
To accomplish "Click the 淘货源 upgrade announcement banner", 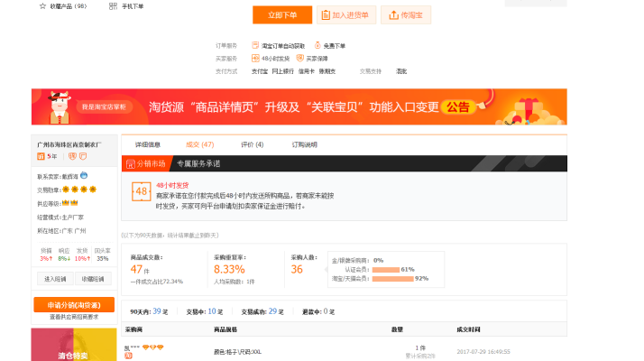I will [x=299, y=106].
